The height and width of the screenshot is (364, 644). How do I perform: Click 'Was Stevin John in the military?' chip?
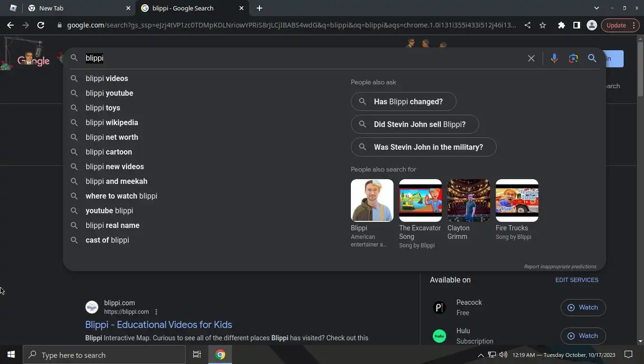click(424, 147)
